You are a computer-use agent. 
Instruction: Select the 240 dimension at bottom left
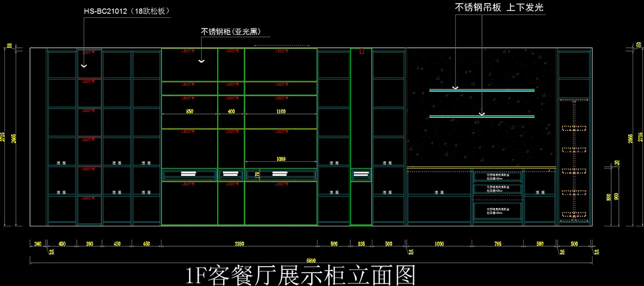point(38,244)
